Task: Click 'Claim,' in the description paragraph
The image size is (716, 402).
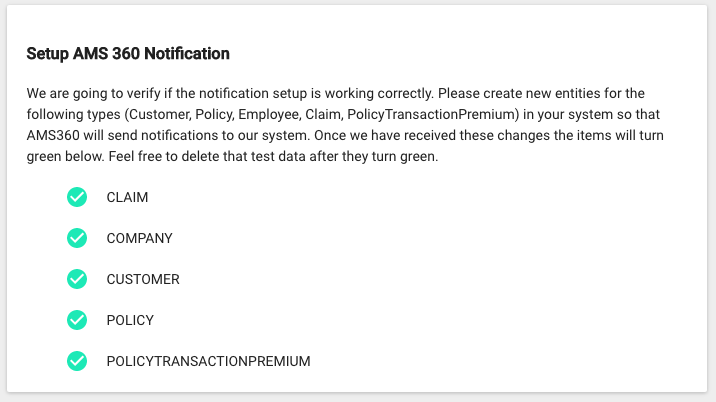Action: (324, 114)
